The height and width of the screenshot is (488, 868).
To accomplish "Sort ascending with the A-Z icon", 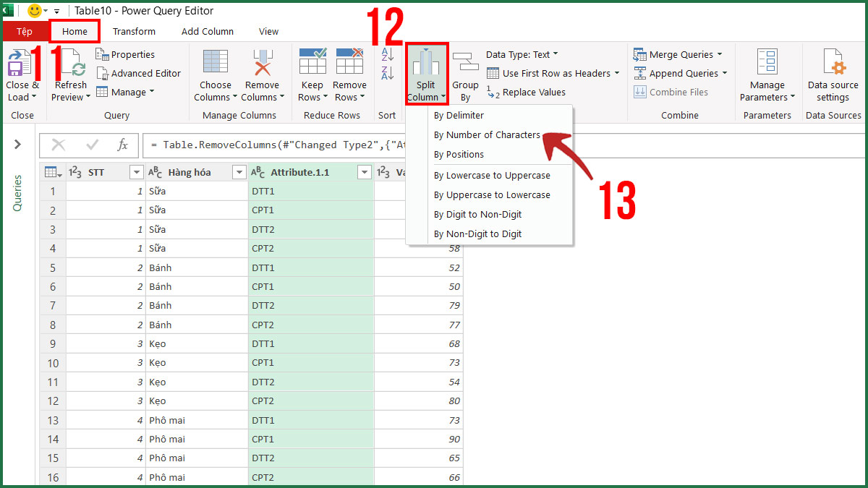I will 387,54.
